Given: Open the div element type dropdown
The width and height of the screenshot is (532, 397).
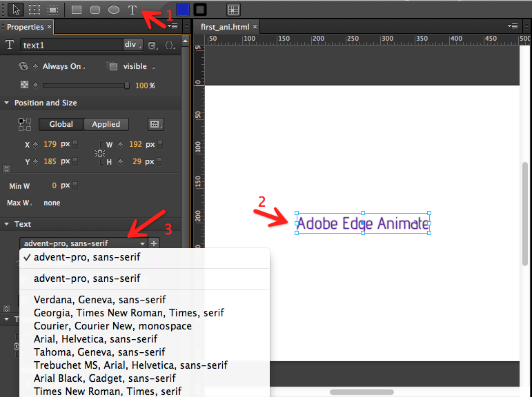Looking at the screenshot, I should pos(132,45).
